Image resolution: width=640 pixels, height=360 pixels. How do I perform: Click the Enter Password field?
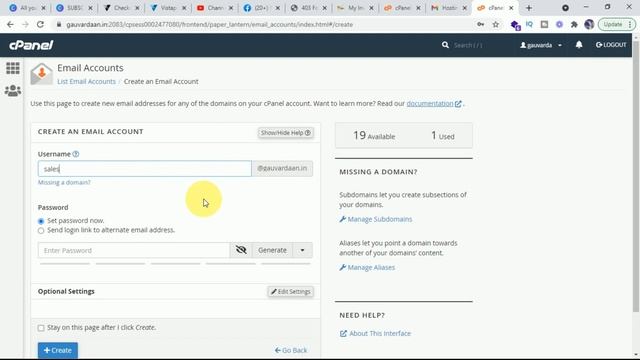134,250
